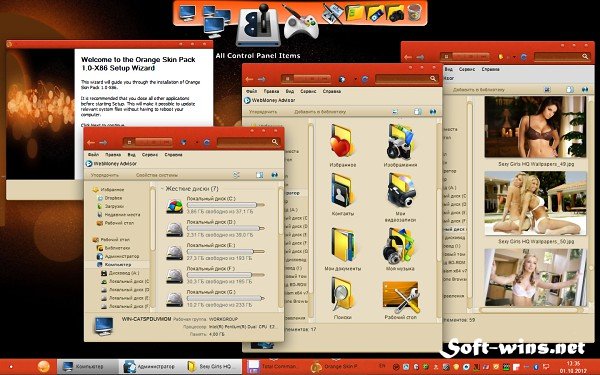Change view icon in Компьютер window toolbar
600x375 pixels.
236,175
